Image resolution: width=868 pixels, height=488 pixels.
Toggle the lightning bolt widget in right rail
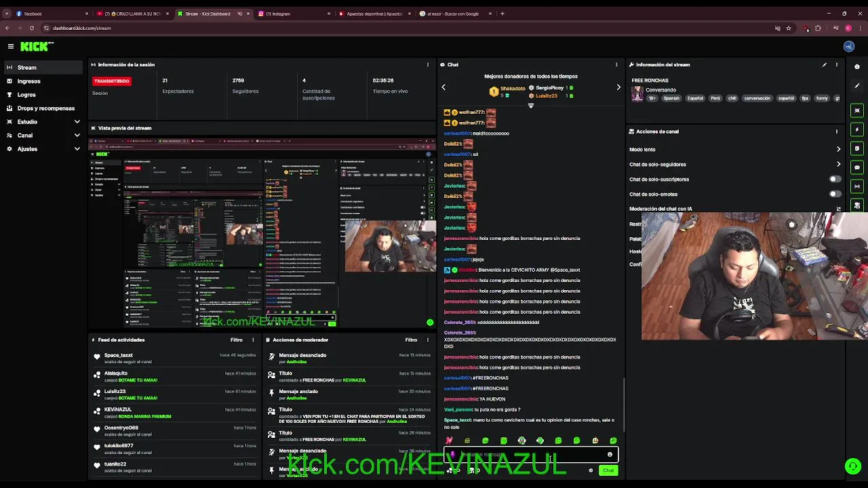(857, 129)
